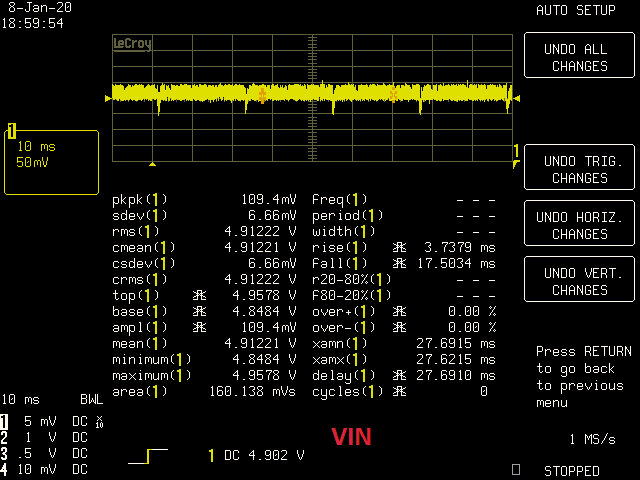Screen dimensions: 640x480
Task: Click the sdev(1) measurement label
Action: click(x=140, y=216)
